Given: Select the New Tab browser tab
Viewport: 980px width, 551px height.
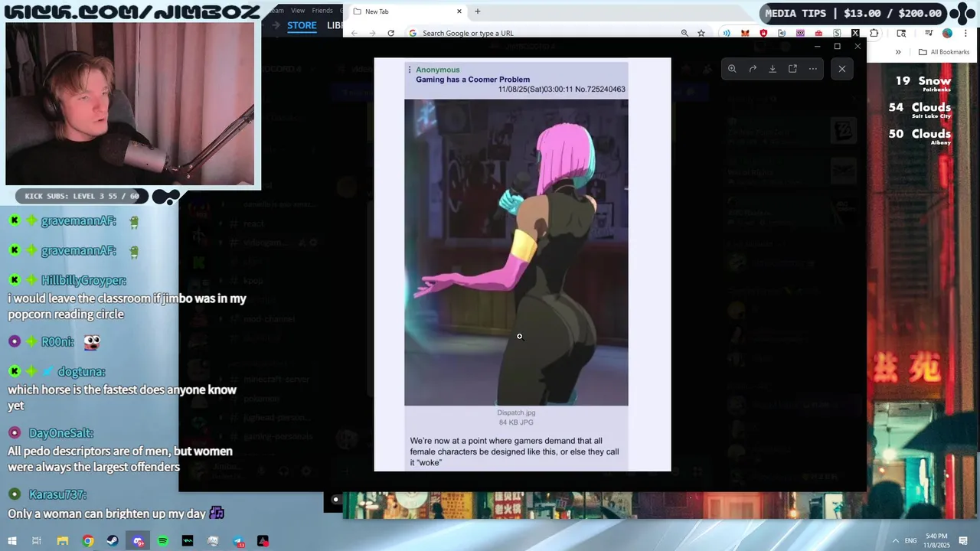Looking at the screenshot, I should click(407, 11).
